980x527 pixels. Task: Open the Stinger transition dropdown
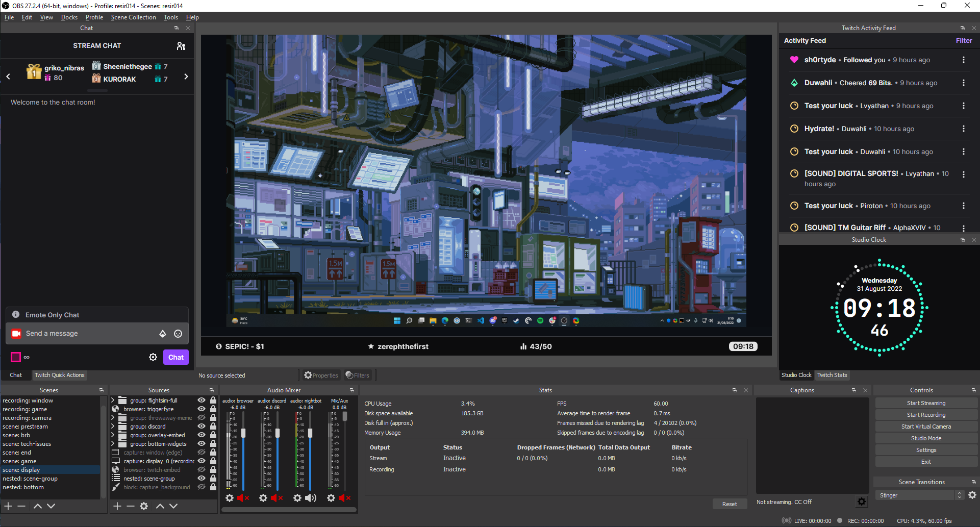pyautogui.click(x=919, y=495)
